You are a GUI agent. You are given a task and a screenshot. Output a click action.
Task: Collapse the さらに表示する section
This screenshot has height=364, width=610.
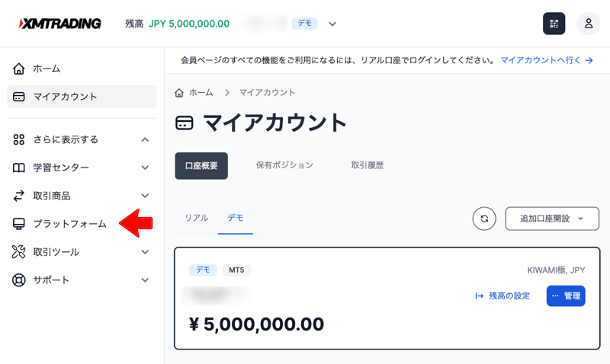[145, 139]
